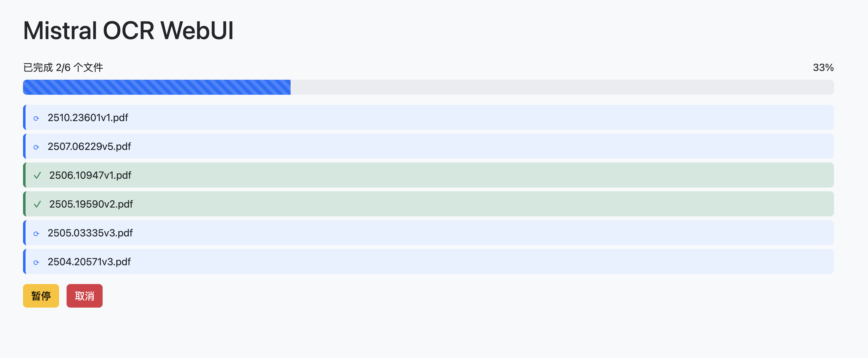Select the 2507.06229v5.pdf file name
868x358 pixels.
coord(89,146)
